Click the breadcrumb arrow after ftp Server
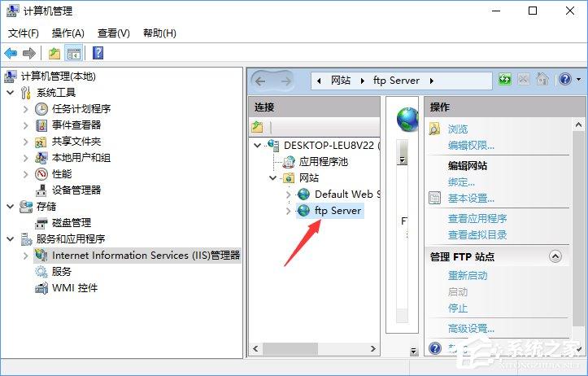The width and height of the screenshot is (588, 376). [432, 81]
